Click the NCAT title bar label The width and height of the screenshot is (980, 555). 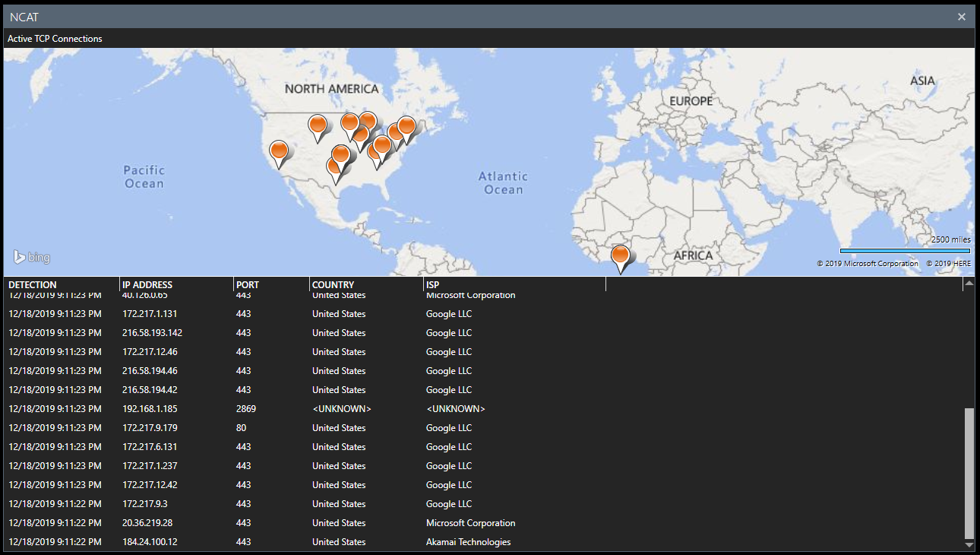(23, 16)
